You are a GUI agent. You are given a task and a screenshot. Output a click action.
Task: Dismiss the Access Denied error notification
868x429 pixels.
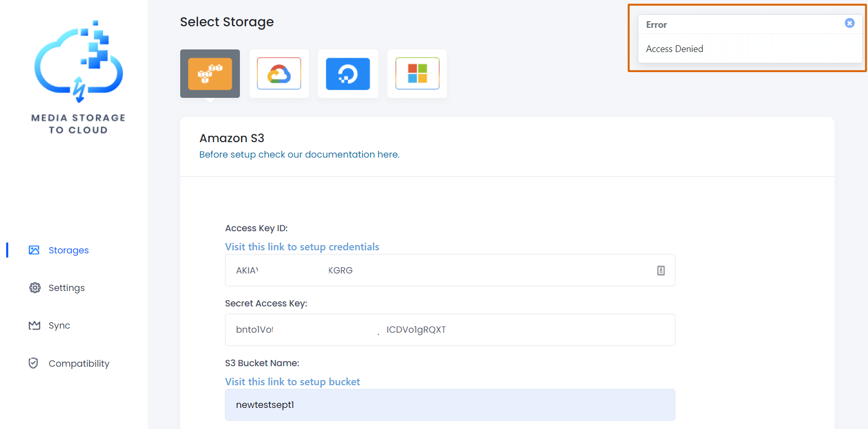coord(849,23)
